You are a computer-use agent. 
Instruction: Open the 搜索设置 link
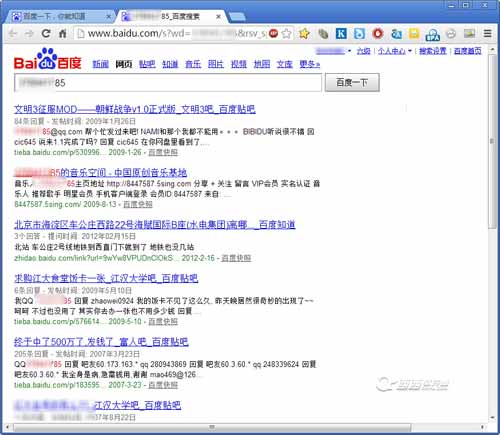click(433, 51)
